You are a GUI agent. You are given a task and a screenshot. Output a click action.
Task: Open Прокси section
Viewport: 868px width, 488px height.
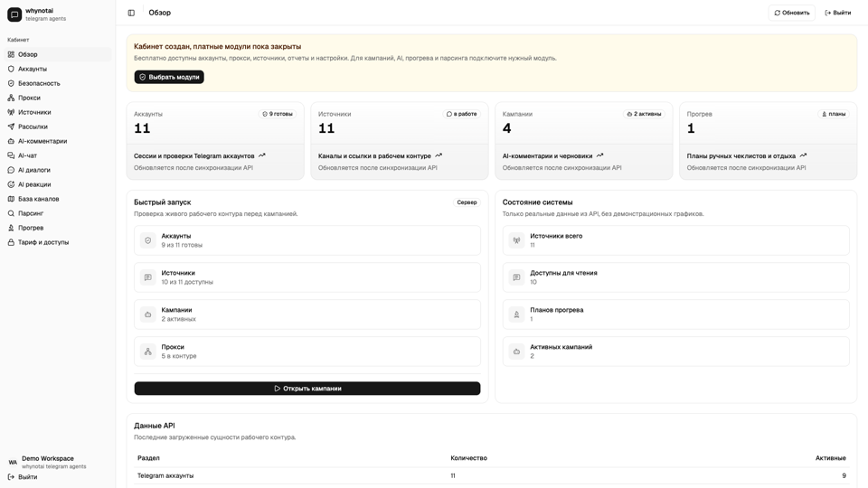pyautogui.click(x=58, y=98)
